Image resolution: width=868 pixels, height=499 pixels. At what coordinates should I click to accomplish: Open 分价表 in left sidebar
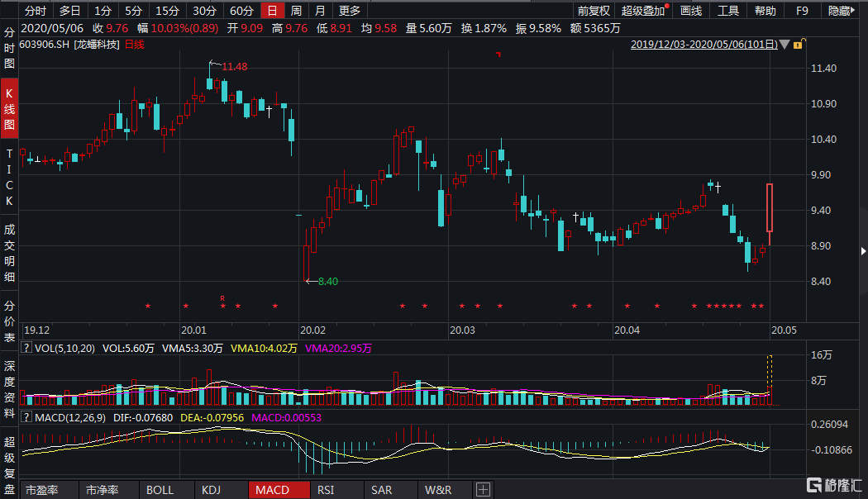click(9, 321)
